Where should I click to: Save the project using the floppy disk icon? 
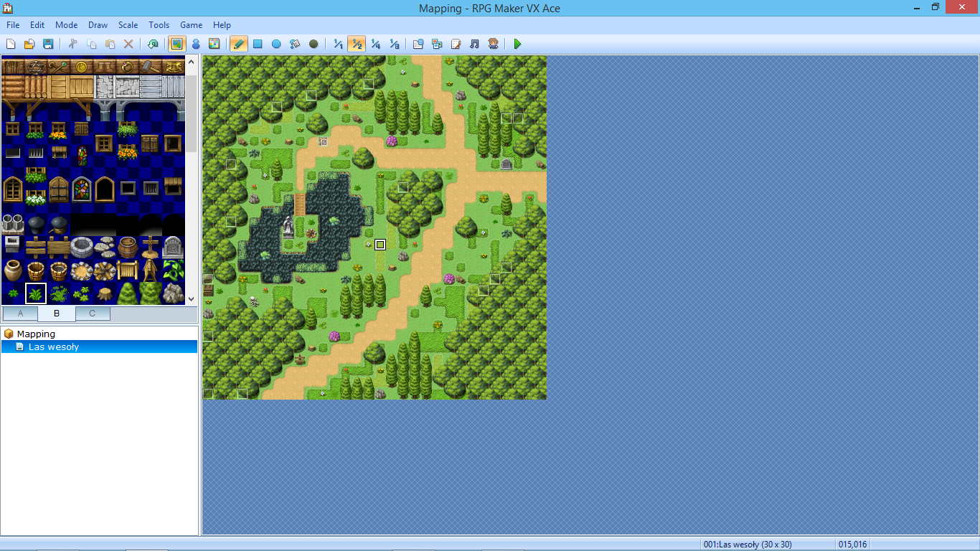48,44
